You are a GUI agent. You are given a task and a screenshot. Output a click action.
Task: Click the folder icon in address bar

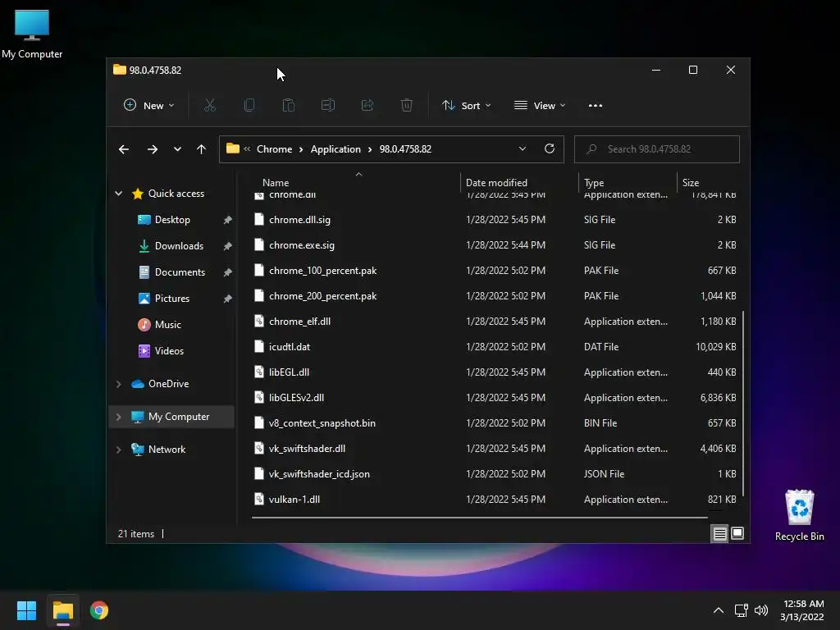click(232, 148)
